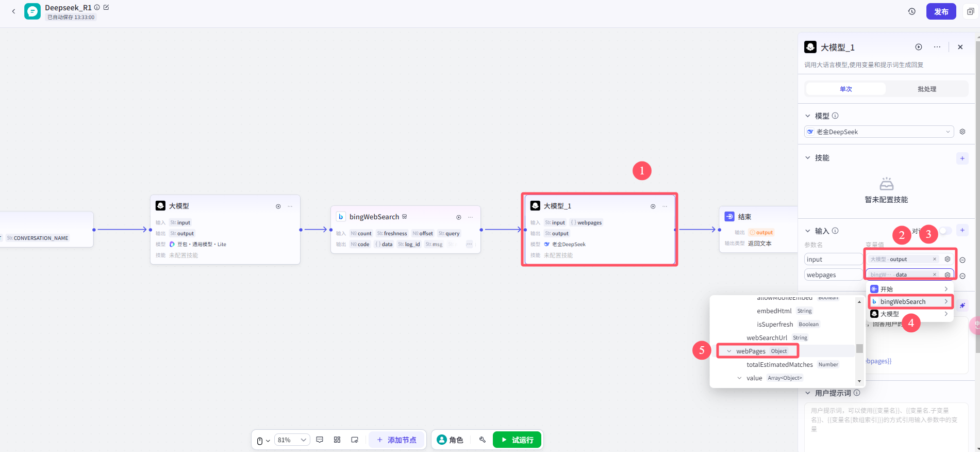This screenshot has height=452, width=980.
Task: Switch to the 批处理 mode tab
Action: coord(926,89)
